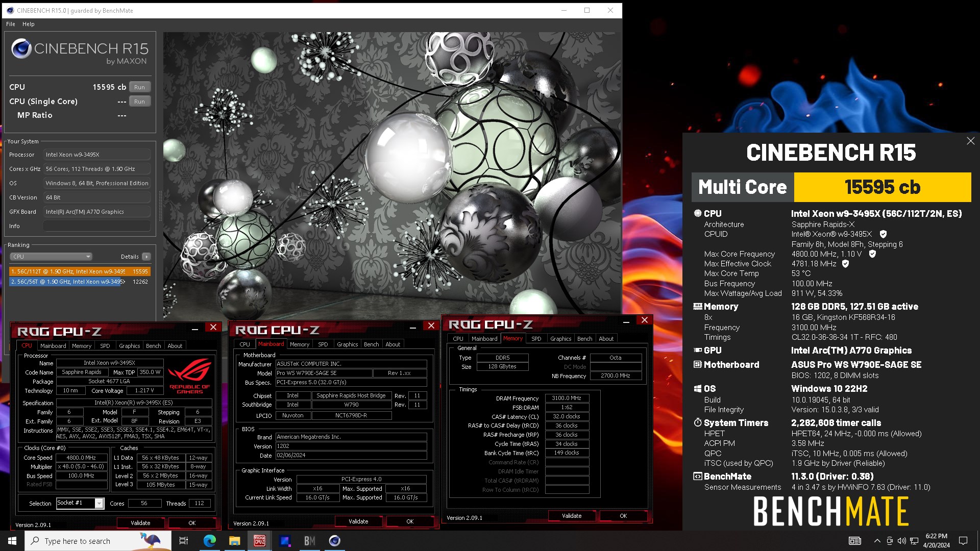This screenshot has width=980, height=551.
Task: Open Graphics tab in left CPU-Z window
Action: coord(130,345)
